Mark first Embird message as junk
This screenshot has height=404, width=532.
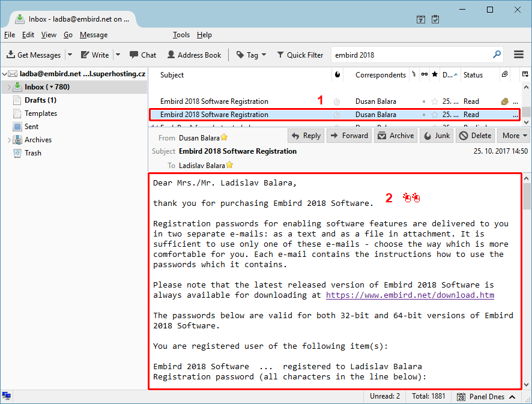pyautogui.click(x=337, y=101)
